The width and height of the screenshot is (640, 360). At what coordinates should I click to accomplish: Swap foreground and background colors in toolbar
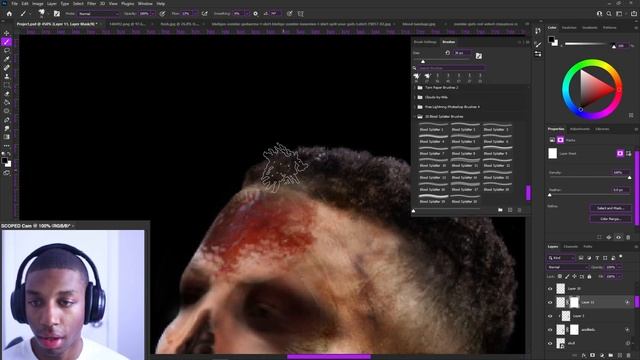9,154
